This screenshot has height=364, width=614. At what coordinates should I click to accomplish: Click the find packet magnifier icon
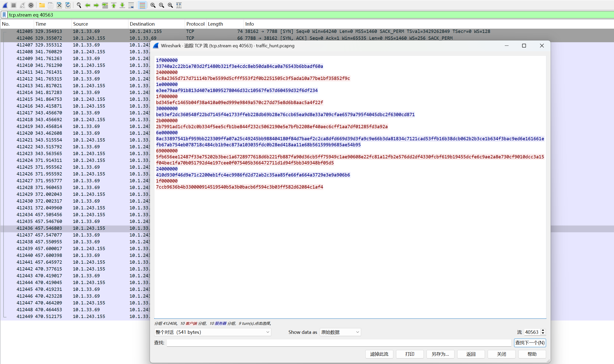coord(79,5)
